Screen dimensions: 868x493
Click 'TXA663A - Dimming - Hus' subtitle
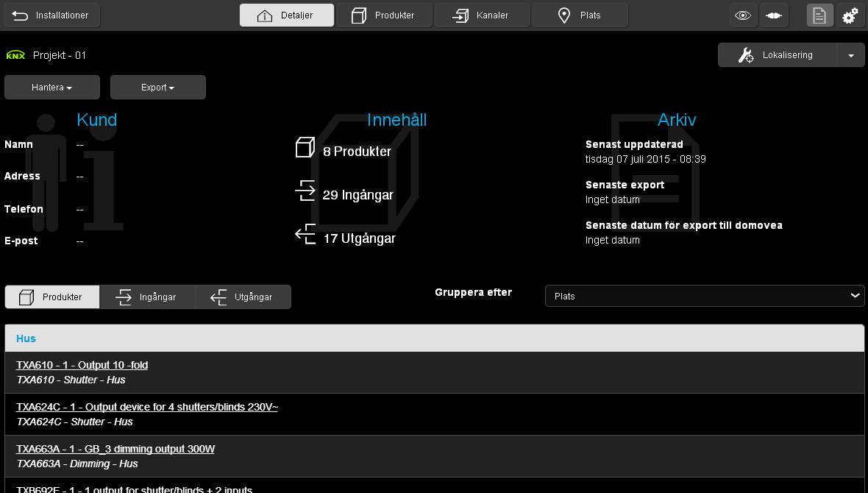pyautogui.click(x=77, y=464)
